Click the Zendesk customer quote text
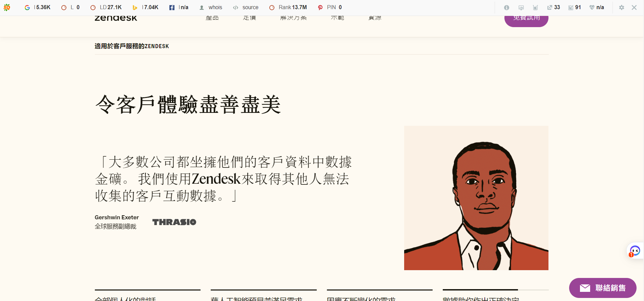Screen dimensions: 644x301 click(224, 179)
